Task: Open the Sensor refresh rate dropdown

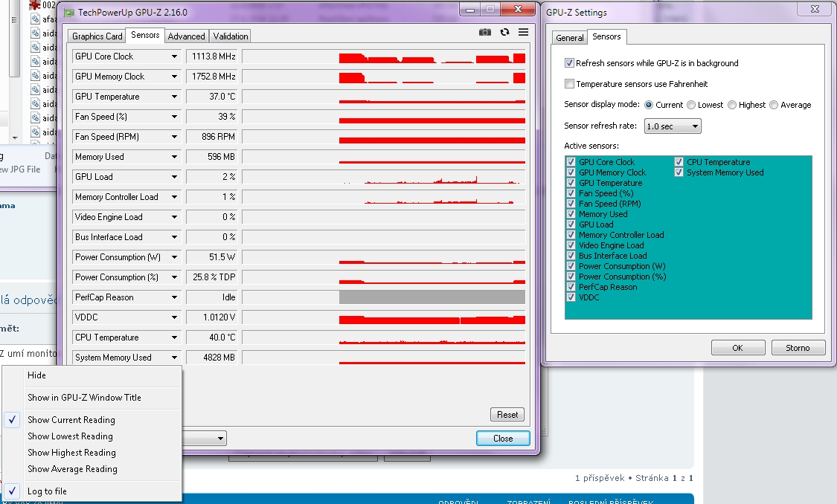Action: tap(673, 126)
